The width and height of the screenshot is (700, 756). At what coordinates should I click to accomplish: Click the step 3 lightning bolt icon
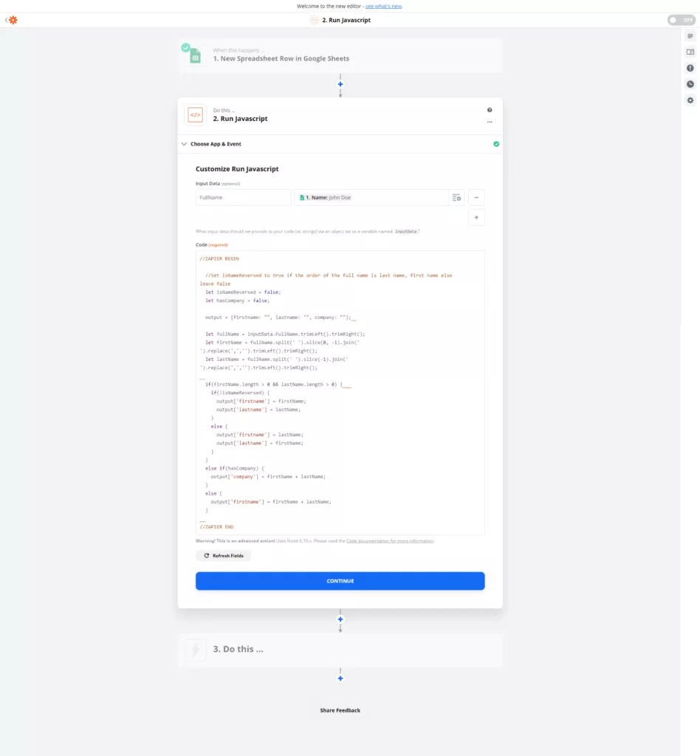pyautogui.click(x=195, y=650)
